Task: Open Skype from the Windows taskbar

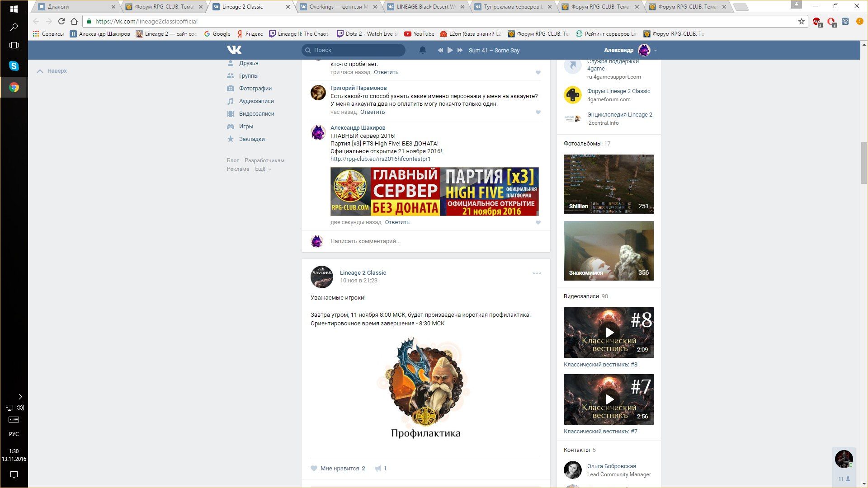Action: [14, 66]
